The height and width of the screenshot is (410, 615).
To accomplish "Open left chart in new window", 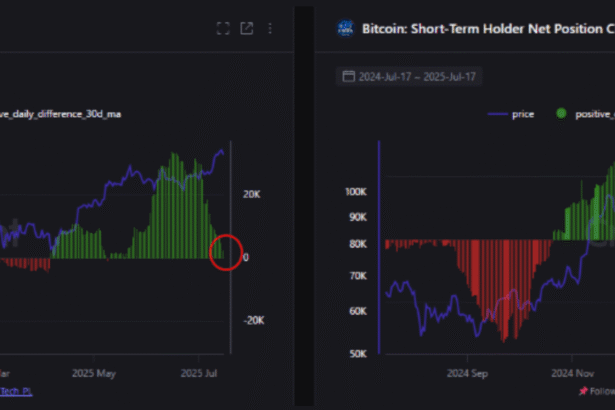I will 247,29.
